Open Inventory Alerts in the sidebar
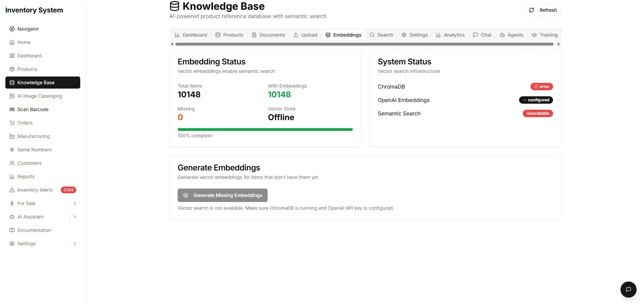Image resolution: width=644 pixels, height=304 pixels. click(x=43, y=190)
